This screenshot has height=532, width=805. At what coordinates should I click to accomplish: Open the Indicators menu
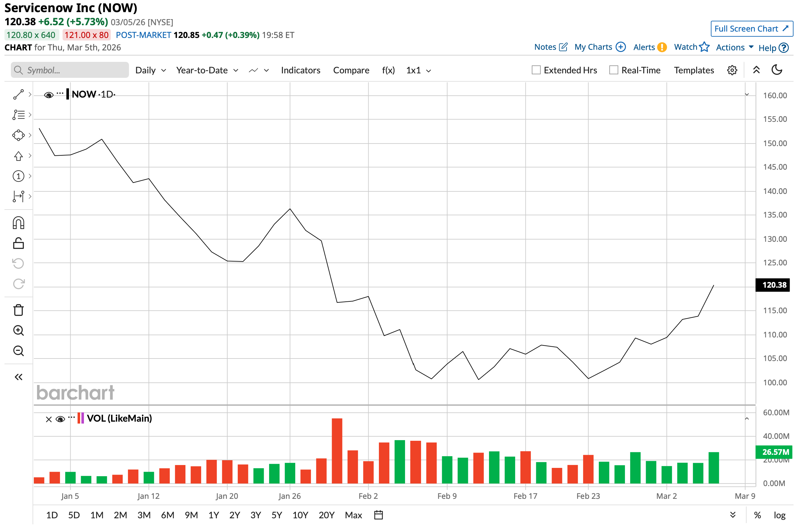300,70
